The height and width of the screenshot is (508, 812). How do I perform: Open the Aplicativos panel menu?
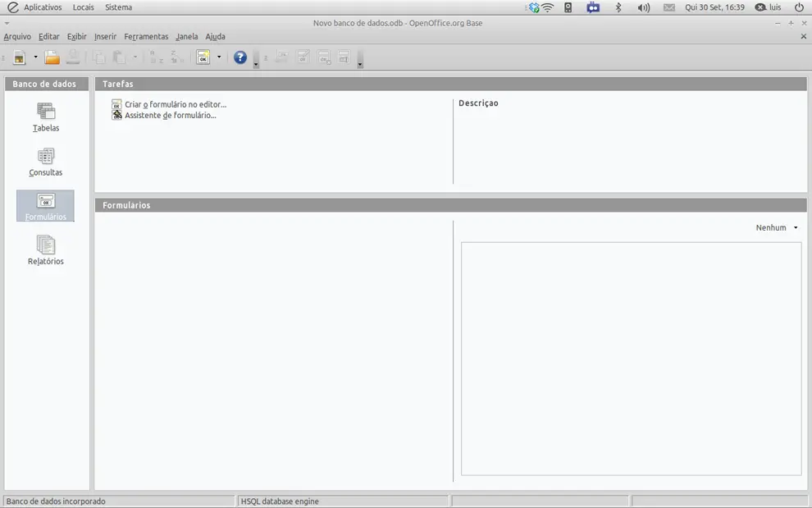(43, 7)
